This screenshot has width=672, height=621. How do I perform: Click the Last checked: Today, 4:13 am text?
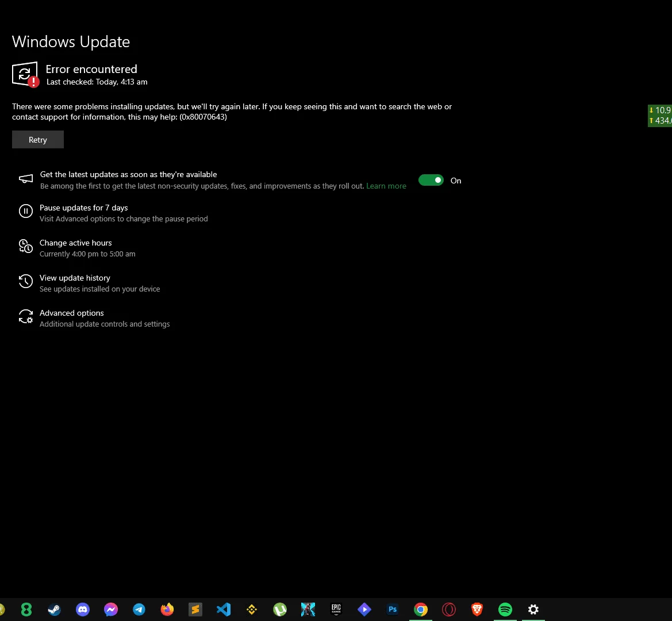pos(97,82)
